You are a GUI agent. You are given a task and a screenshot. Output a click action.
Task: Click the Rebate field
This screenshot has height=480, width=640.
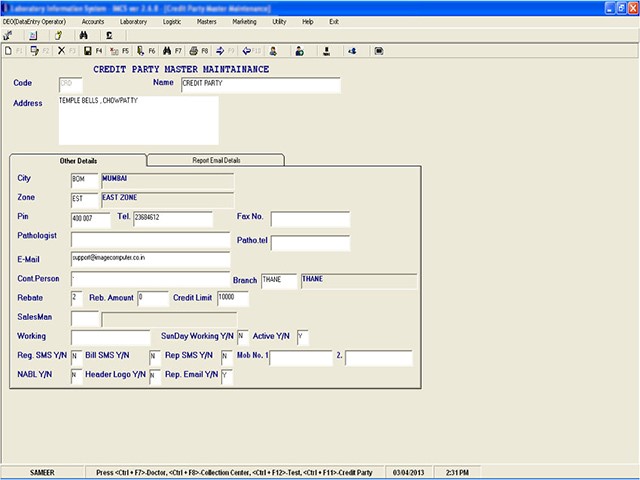click(x=77, y=298)
